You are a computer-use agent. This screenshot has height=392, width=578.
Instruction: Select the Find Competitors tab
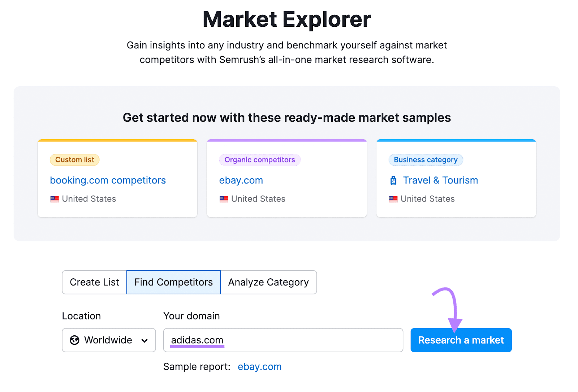coord(173,282)
